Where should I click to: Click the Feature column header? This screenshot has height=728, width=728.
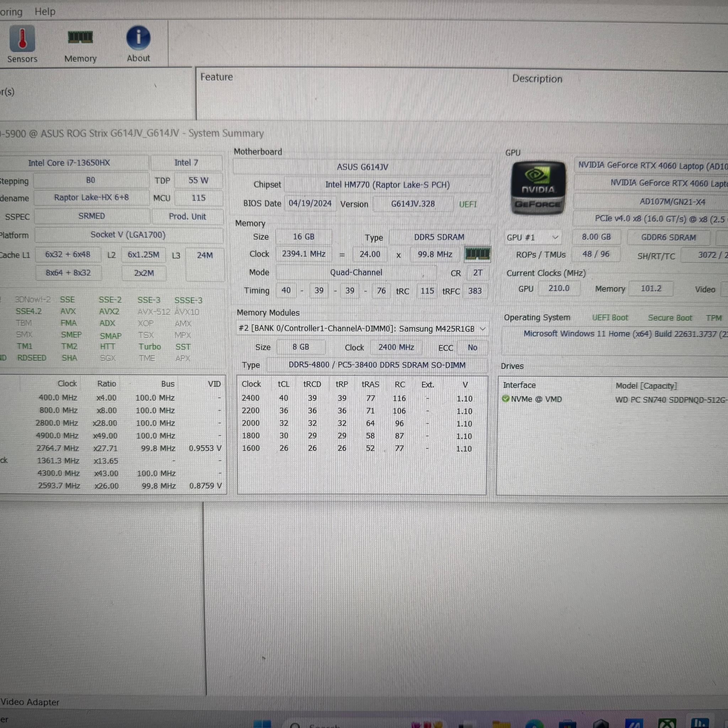216,77
